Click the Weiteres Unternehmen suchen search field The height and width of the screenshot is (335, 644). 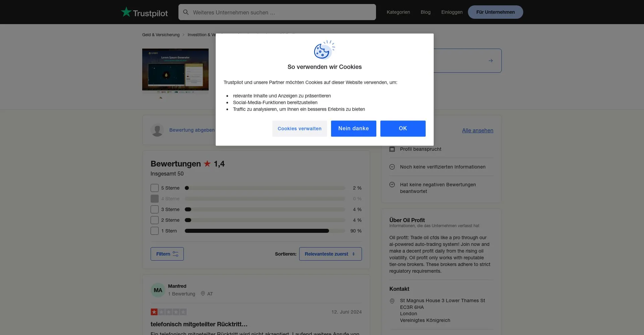(x=277, y=12)
